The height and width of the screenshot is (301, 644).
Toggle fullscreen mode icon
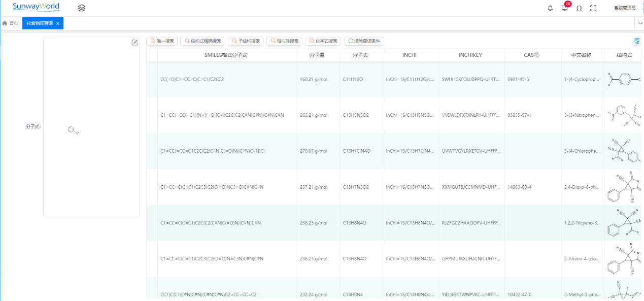(x=593, y=8)
